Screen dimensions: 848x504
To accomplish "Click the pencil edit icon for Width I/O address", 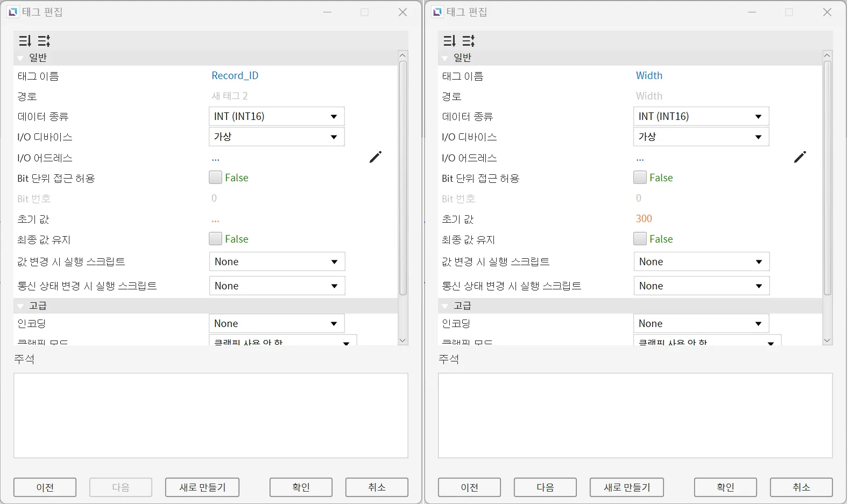I will point(800,157).
